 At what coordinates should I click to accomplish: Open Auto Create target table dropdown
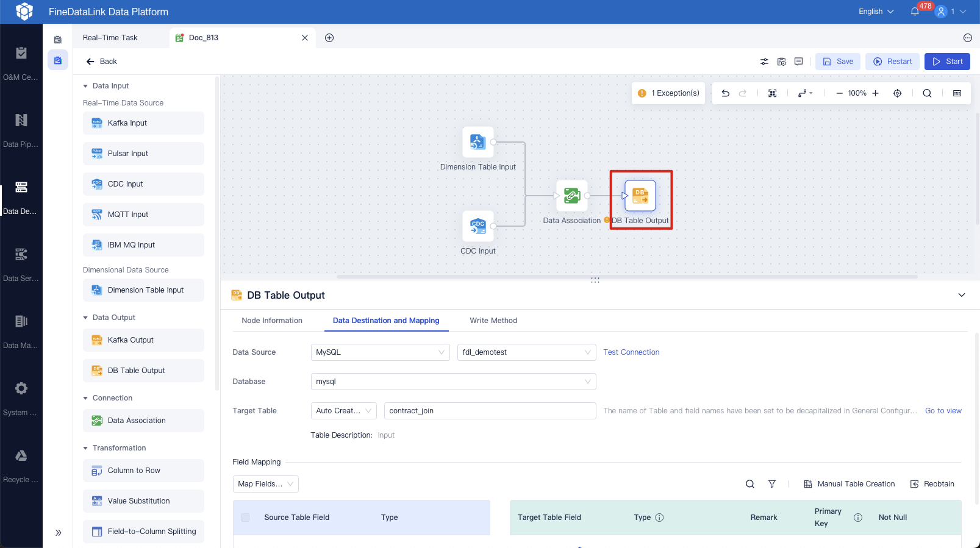pos(344,411)
